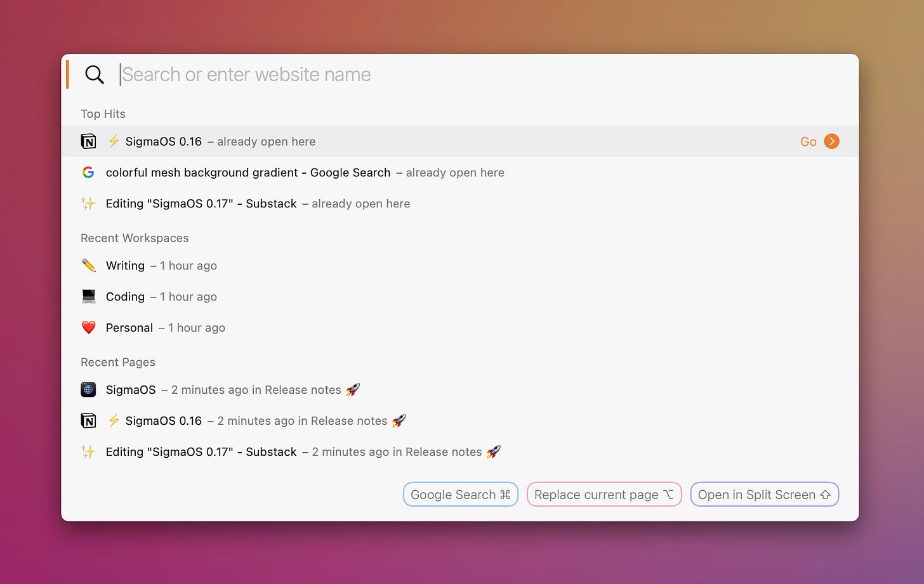Click the magnifying glass search icon

95,75
